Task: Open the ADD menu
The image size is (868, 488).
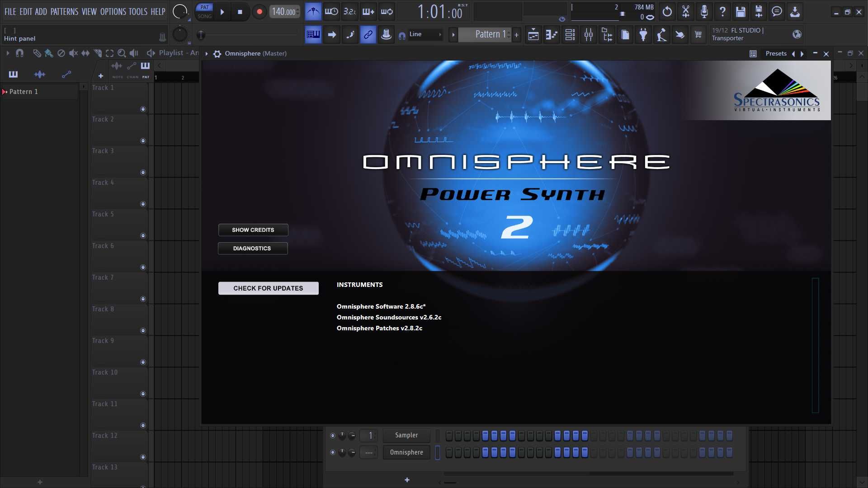Action: coord(41,12)
